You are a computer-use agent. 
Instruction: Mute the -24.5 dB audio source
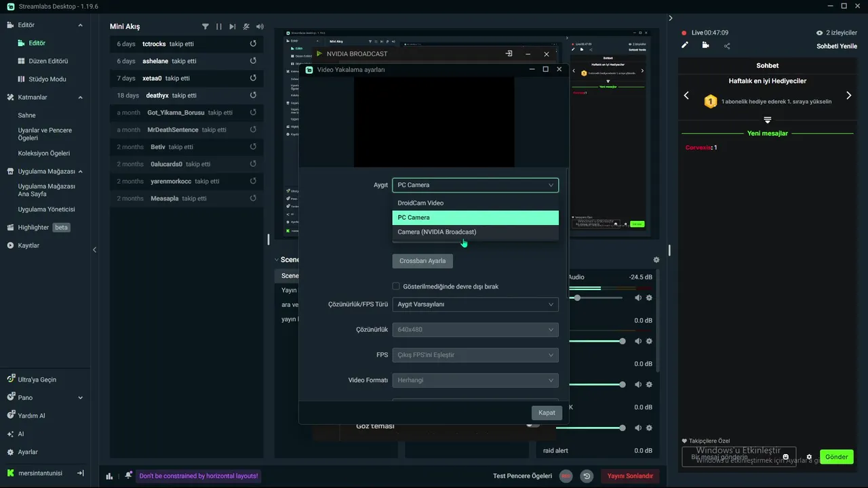[638, 298]
